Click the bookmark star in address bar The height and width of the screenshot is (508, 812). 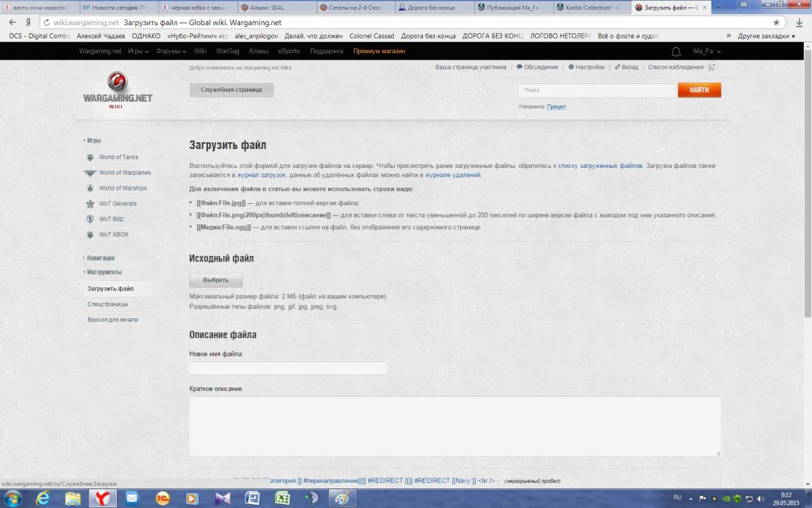[776, 22]
